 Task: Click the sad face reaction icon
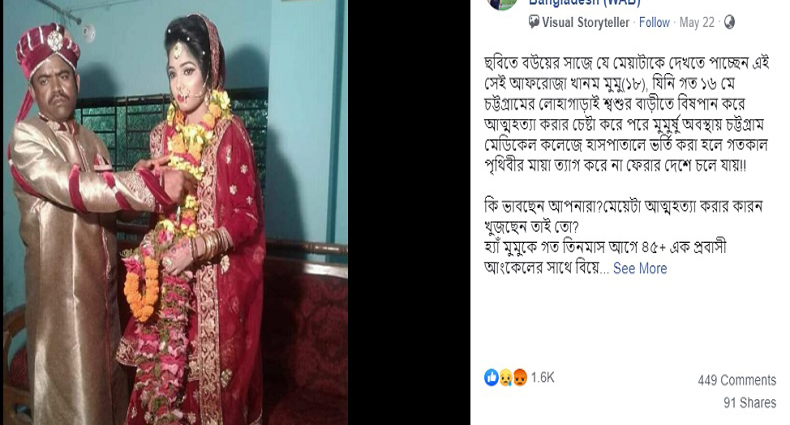point(506,378)
